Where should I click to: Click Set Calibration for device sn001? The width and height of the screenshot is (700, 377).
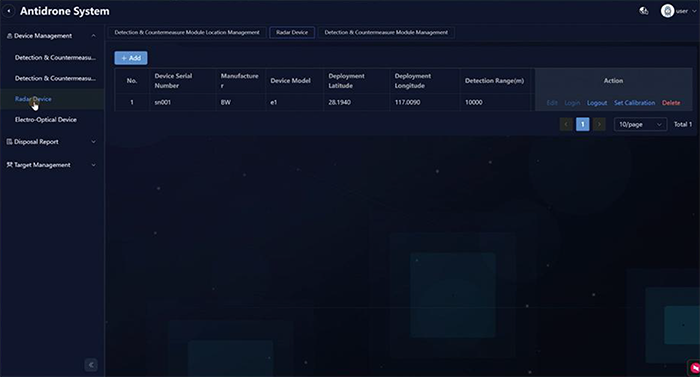click(x=634, y=103)
